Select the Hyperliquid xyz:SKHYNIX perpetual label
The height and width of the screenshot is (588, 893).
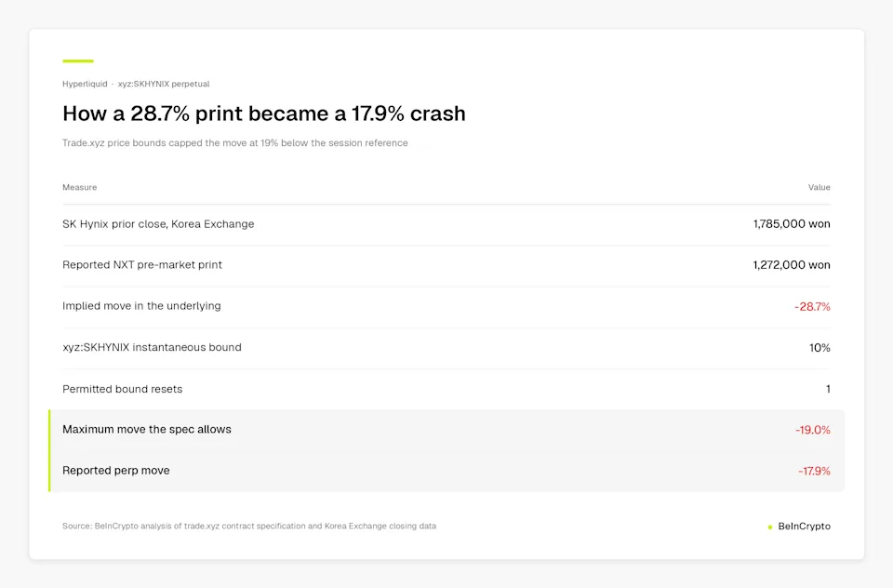coord(136,84)
